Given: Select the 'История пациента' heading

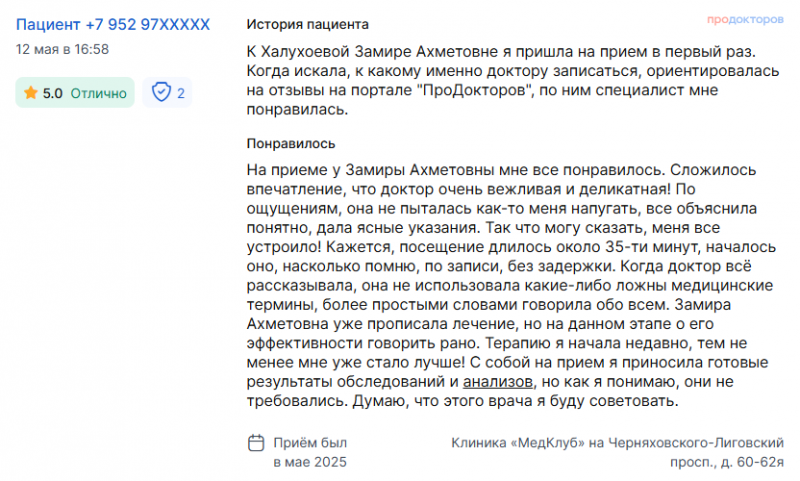Looking at the screenshot, I should [307, 23].
